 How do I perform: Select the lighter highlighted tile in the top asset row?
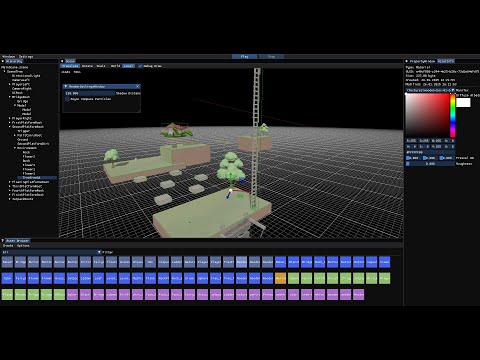[x=241, y=262]
